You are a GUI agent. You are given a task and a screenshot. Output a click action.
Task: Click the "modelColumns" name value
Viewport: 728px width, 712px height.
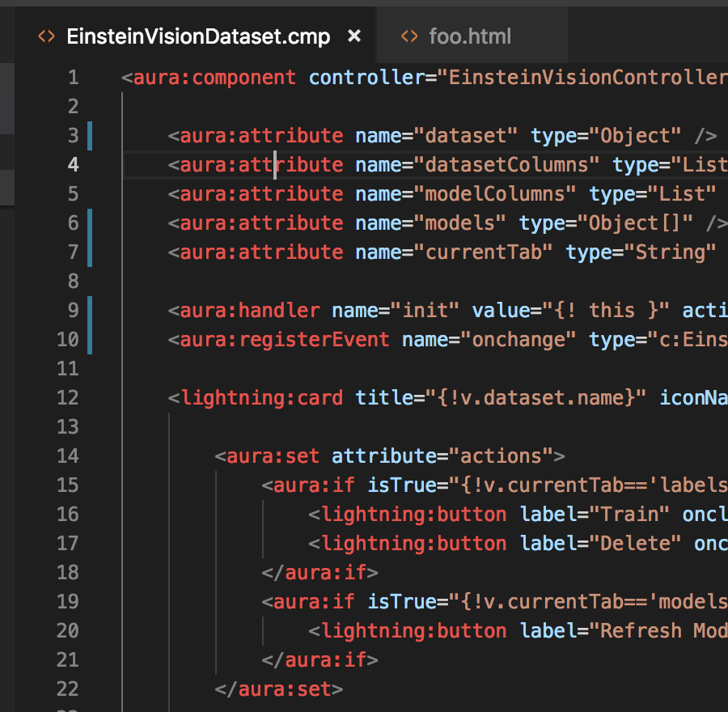(494, 193)
